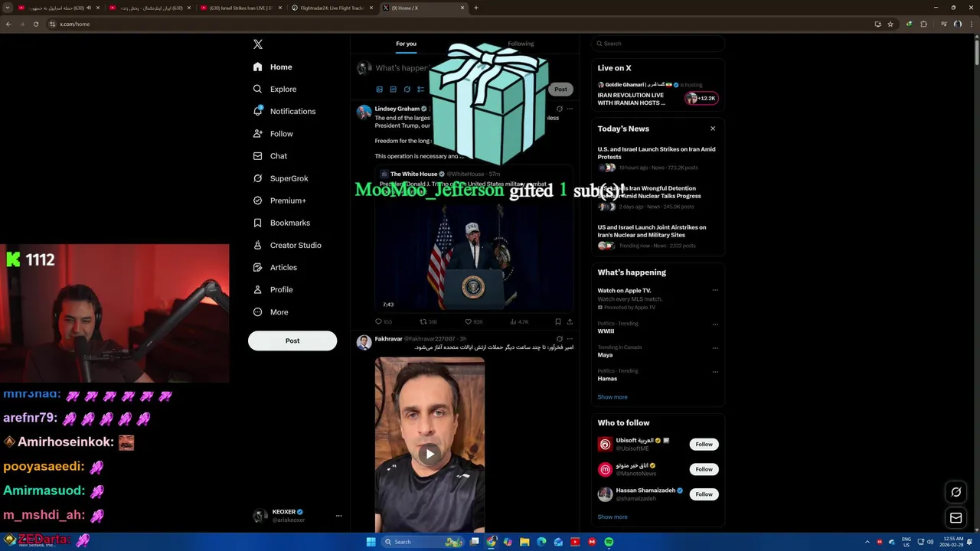Open Chat in the sidebar
The image size is (980, 551).
point(269,156)
